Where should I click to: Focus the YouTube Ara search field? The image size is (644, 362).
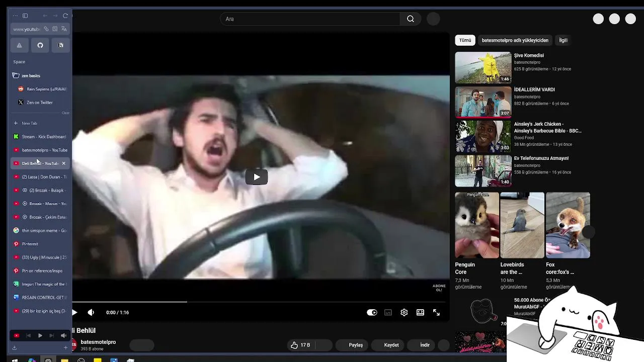click(310, 19)
